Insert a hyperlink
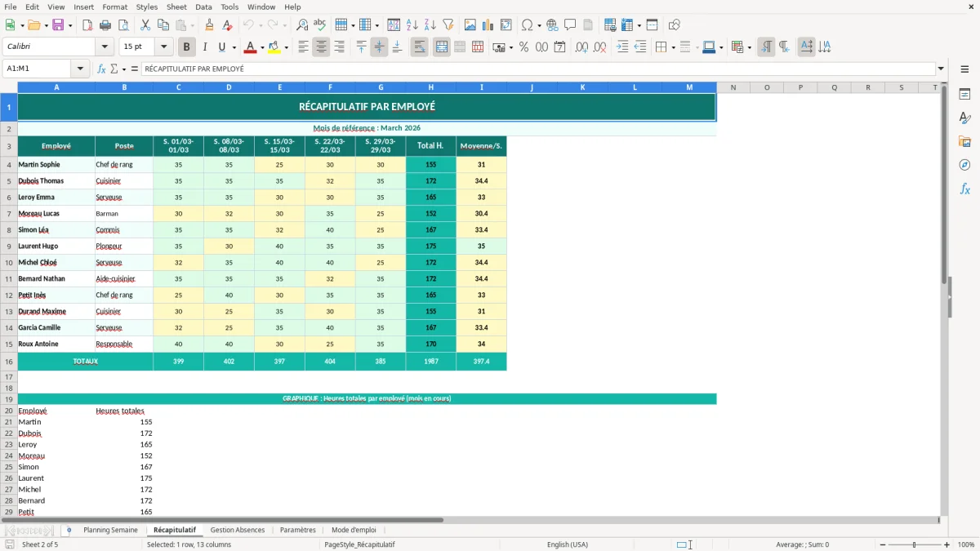The height and width of the screenshot is (551, 980). coord(552,25)
